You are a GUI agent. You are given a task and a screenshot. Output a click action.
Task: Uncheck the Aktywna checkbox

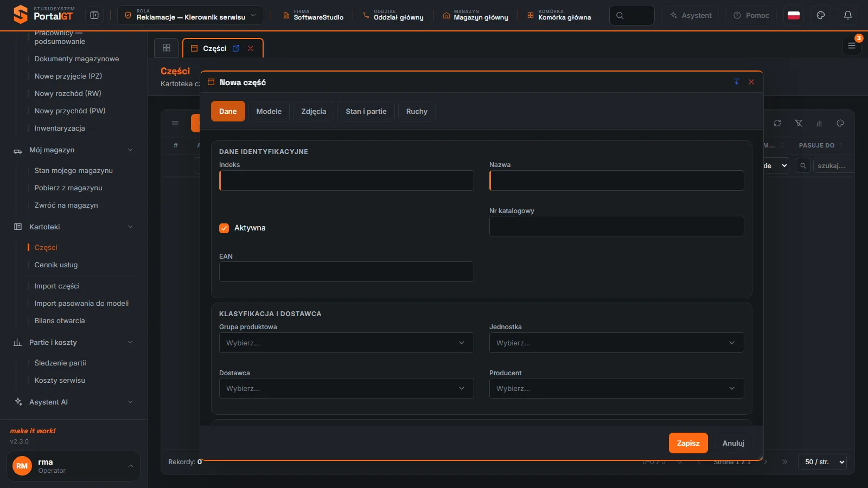pos(224,228)
